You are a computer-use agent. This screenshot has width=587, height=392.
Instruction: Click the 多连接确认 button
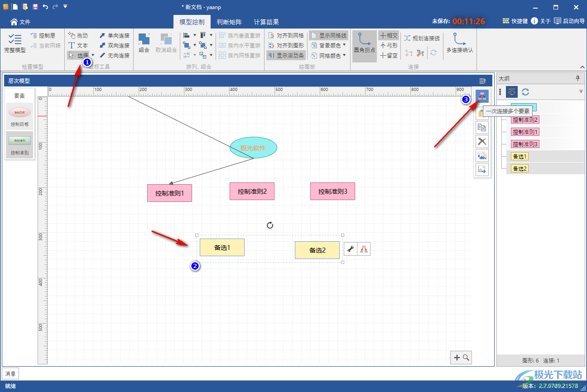460,43
